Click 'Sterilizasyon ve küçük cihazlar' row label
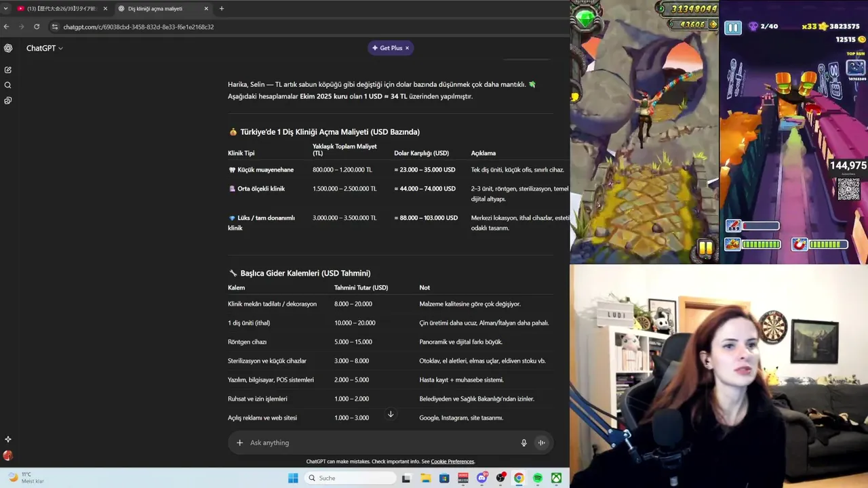This screenshot has width=868, height=488. click(267, 361)
